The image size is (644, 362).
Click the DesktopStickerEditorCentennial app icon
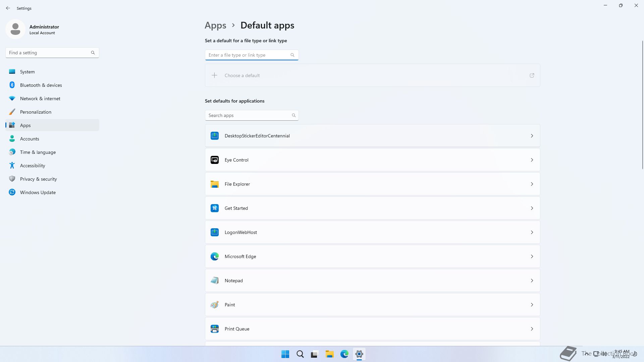[x=215, y=136]
